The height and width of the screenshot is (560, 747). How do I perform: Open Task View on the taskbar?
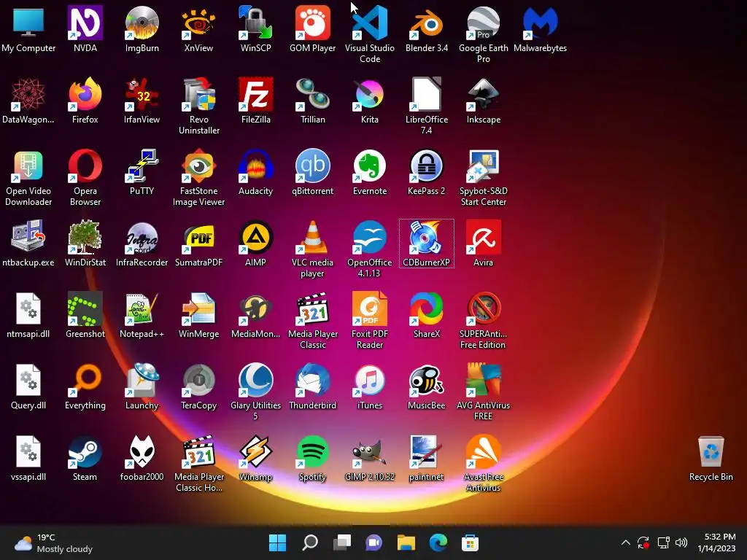[342, 542]
